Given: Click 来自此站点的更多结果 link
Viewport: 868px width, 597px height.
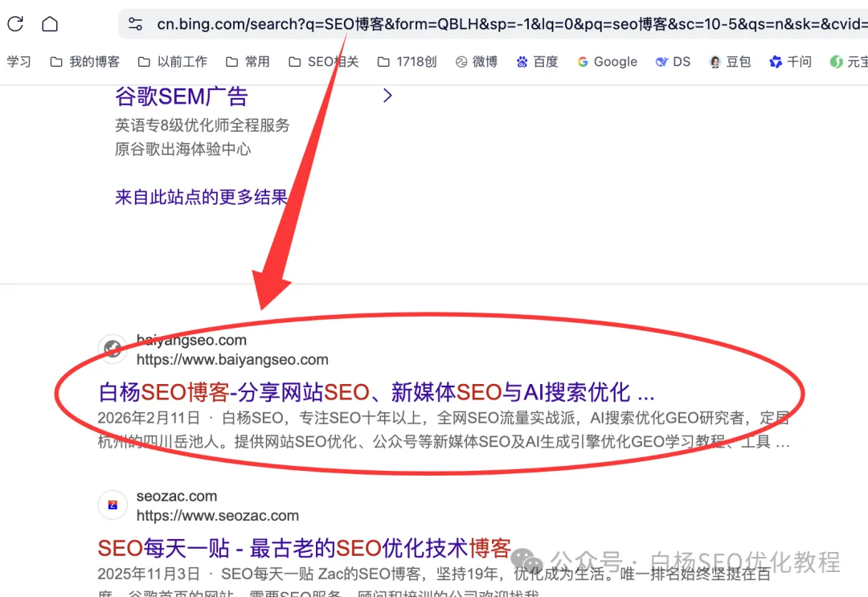Looking at the screenshot, I should 201,197.
